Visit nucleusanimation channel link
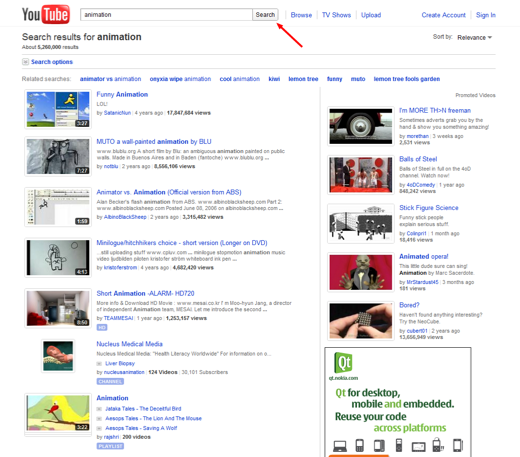Viewport: 520px width, 457px height. pos(124,372)
